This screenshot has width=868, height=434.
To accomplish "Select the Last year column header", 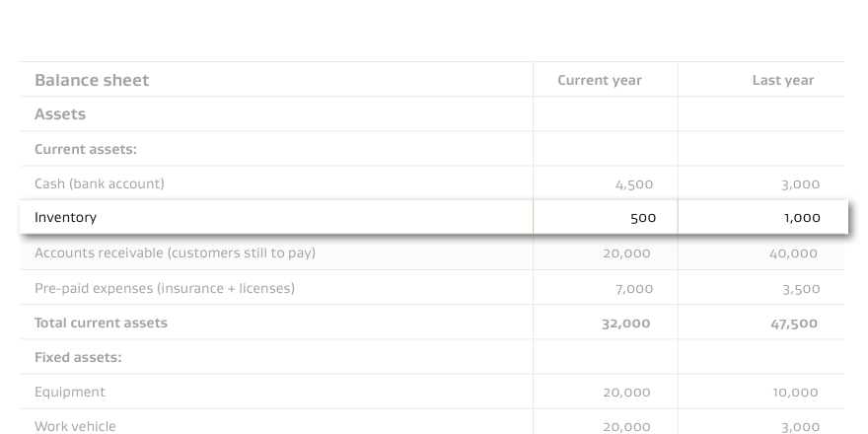I will pyautogui.click(x=782, y=81).
